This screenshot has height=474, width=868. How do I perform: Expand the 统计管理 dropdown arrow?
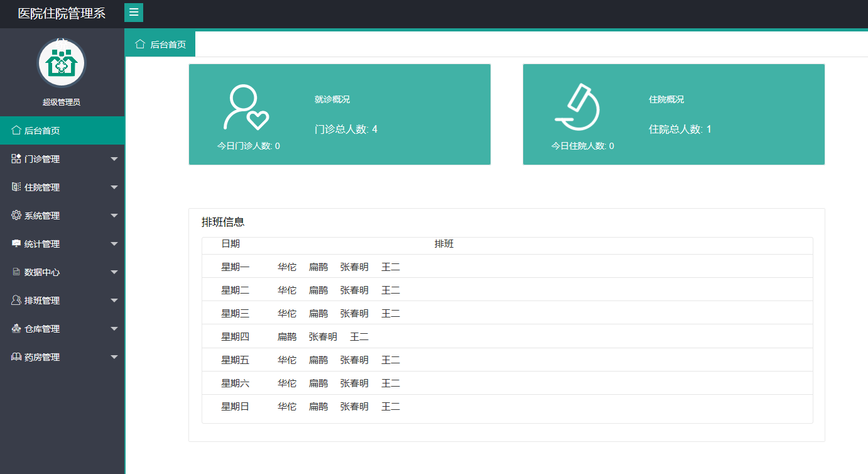click(x=114, y=244)
